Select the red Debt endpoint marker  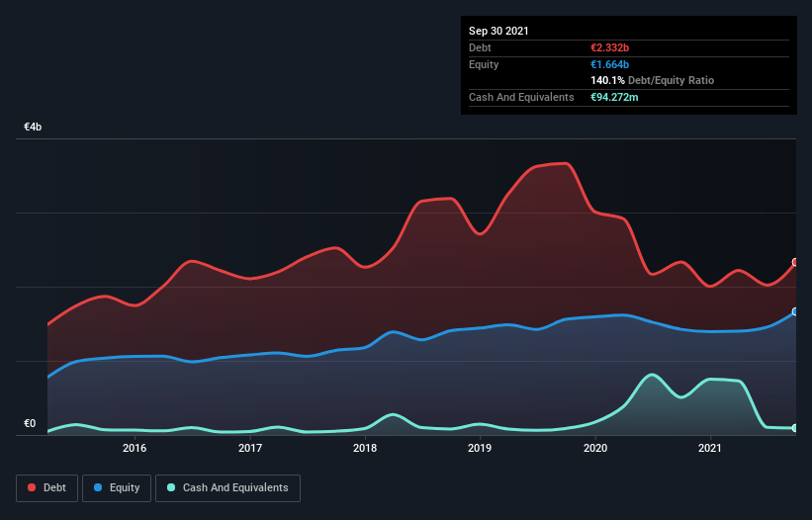[795, 262]
